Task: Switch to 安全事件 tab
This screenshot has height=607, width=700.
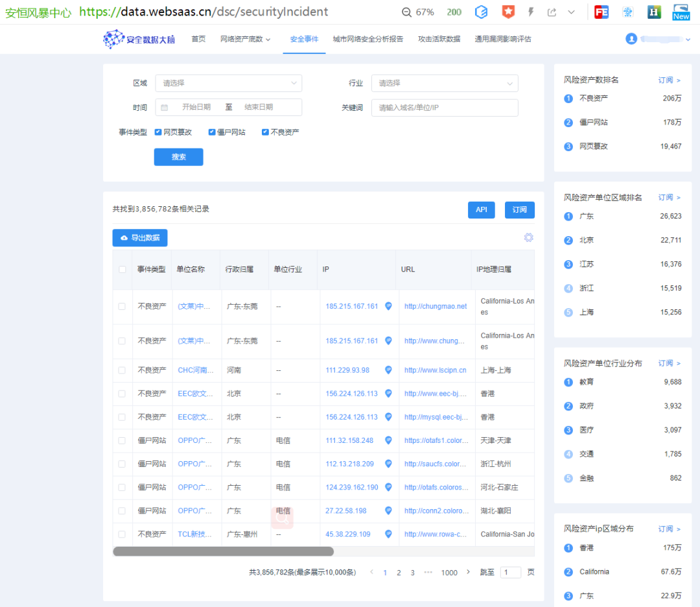Action: (304, 39)
